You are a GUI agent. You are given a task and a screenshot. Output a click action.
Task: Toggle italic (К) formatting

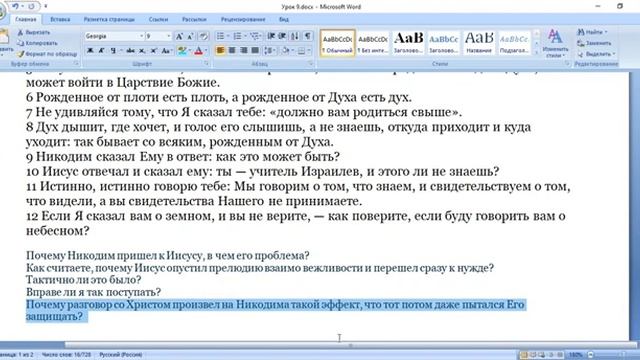pyautogui.click(x=102, y=51)
